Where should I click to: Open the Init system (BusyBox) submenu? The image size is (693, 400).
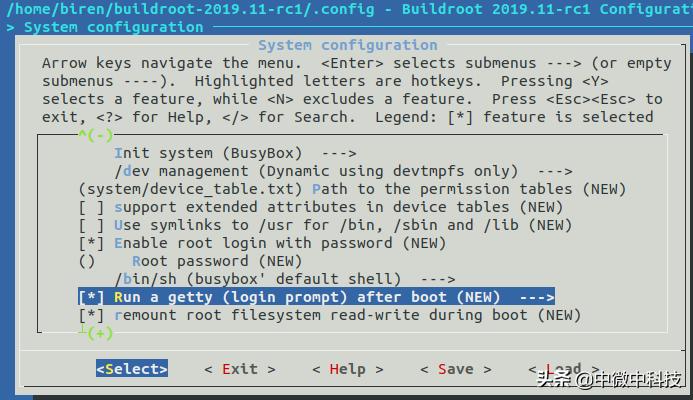[x=235, y=153]
